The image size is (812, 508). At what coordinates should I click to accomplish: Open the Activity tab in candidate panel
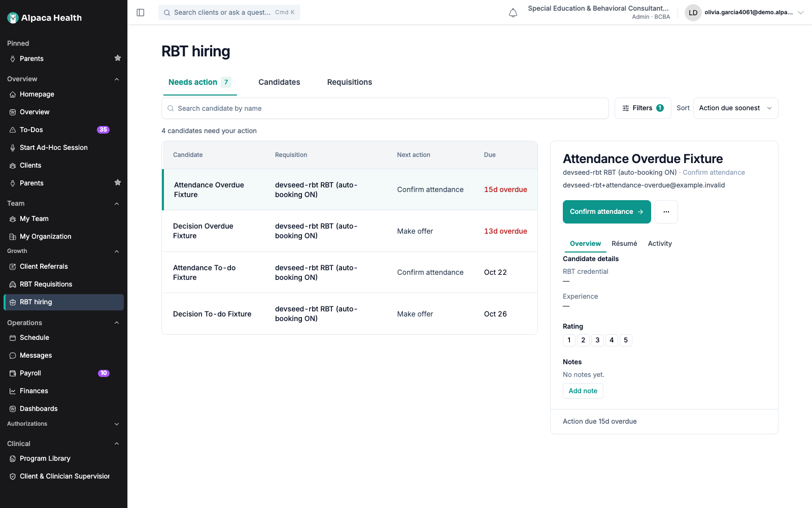click(660, 243)
